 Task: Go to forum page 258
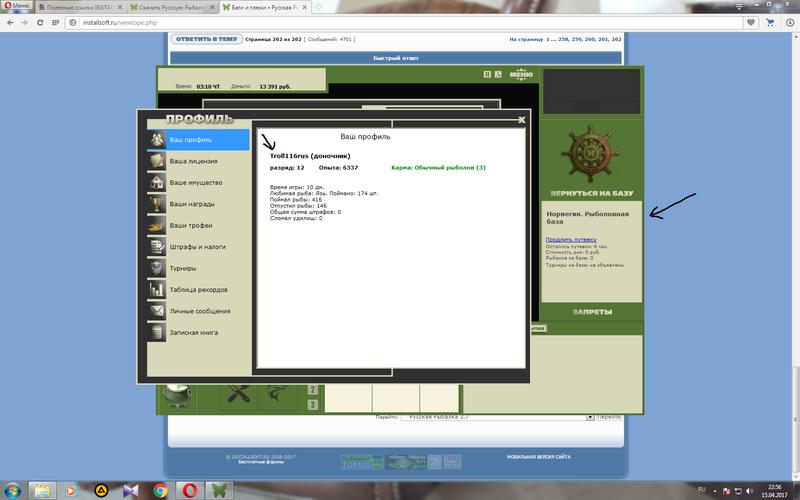[x=563, y=39]
